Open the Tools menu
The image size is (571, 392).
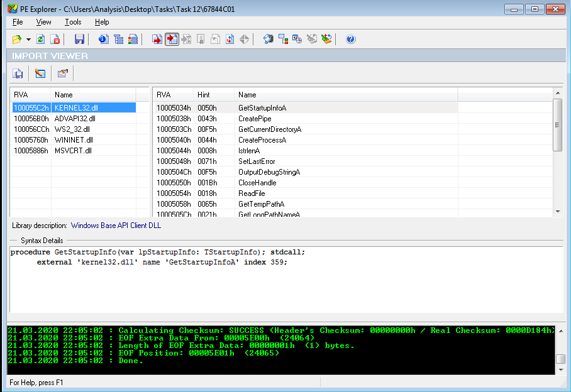click(73, 22)
